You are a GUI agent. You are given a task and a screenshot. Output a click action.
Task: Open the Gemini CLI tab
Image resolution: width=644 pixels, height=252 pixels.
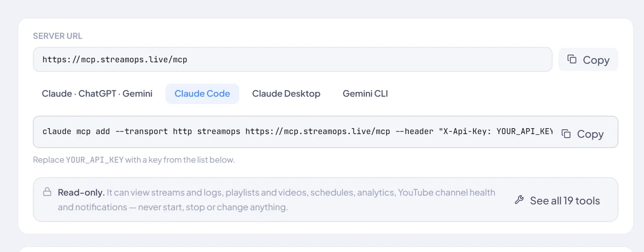[x=365, y=94]
